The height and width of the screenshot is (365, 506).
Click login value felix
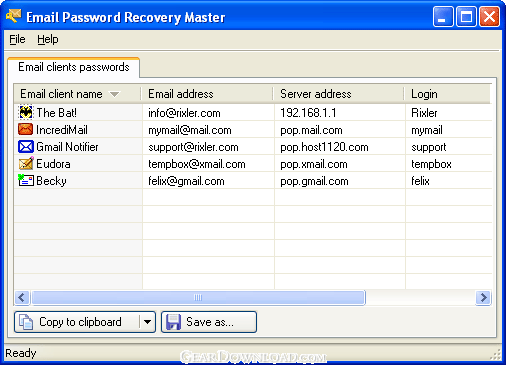point(420,181)
